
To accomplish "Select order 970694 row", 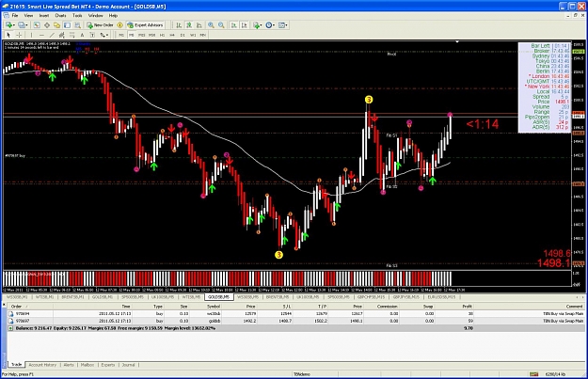I will pos(296,313).
